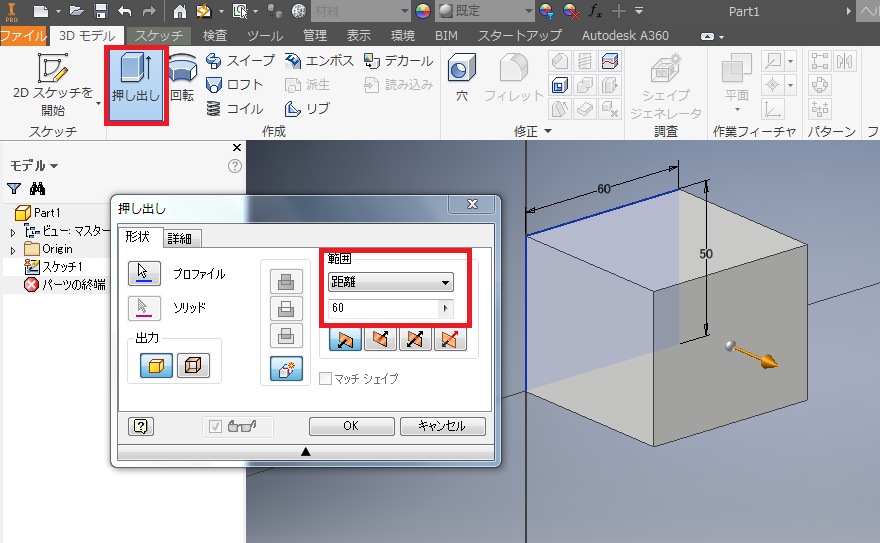Click the fx parameters icon
880x543 pixels.
tap(595, 11)
